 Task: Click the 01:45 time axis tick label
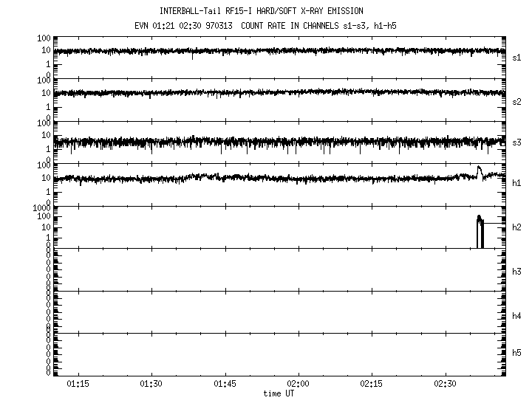pyautogui.click(x=225, y=385)
